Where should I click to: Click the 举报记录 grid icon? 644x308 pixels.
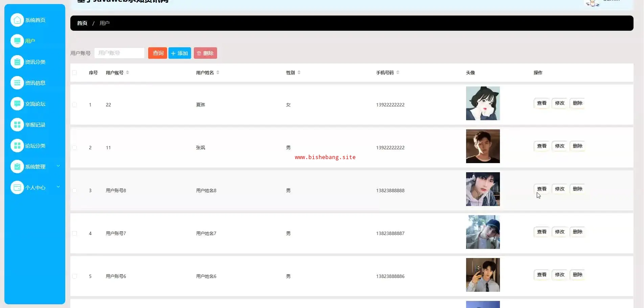(x=17, y=125)
